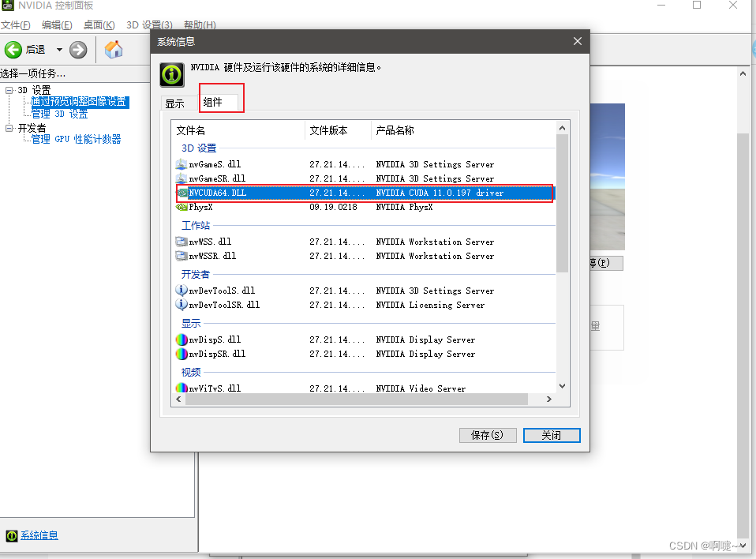The image size is (756, 559).
Task: Click the NVIDIA Control Panel title bar icon
Action: click(8, 6)
